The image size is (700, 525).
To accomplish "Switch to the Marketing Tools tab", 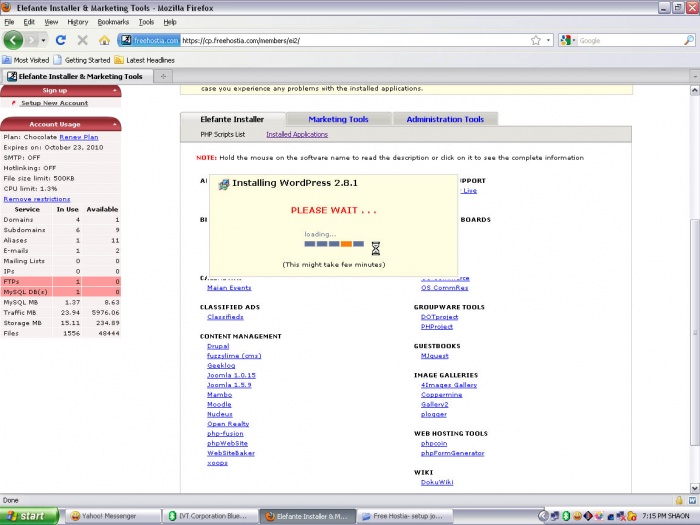I will tap(338, 119).
